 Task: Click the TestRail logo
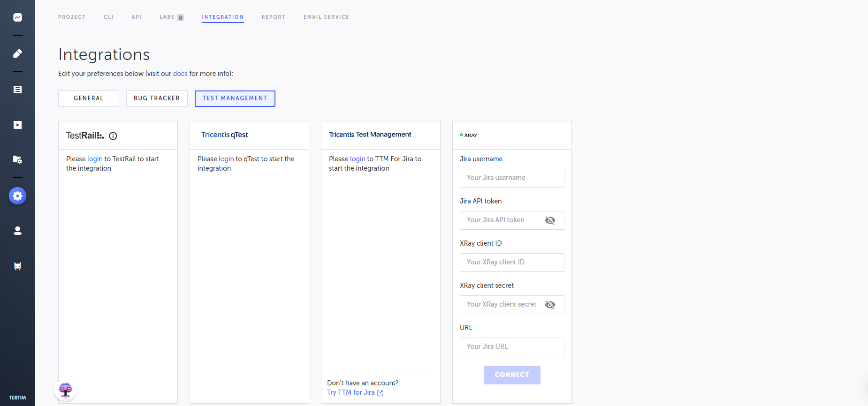(x=85, y=135)
